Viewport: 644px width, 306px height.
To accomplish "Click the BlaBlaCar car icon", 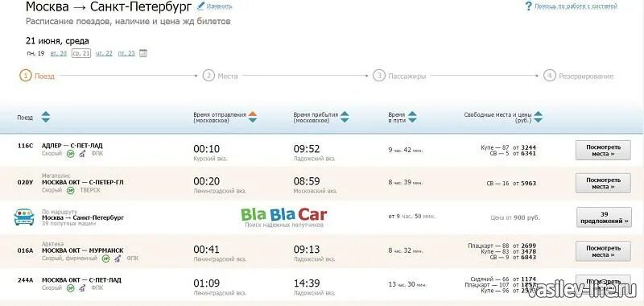I will tap(24, 217).
